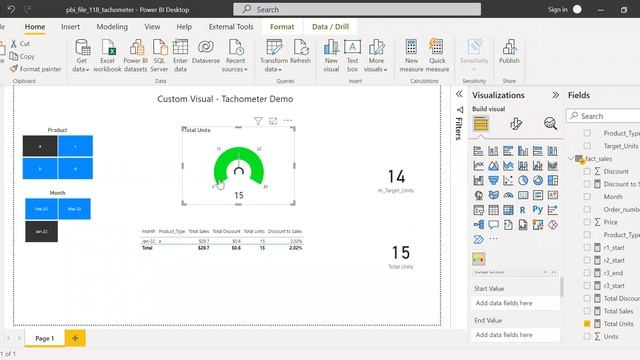Click the Publish button
Viewport: 640px width, 360px height.
click(x=509, y=51)
